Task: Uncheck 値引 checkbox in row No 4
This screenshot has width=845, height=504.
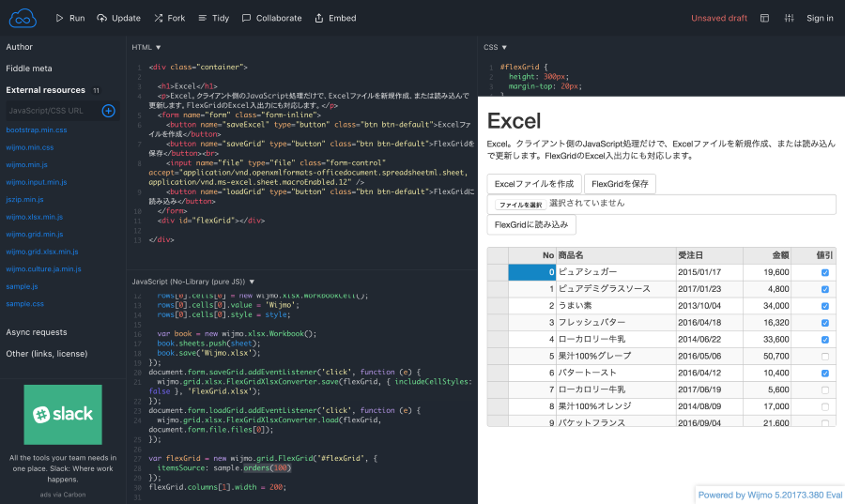Action: click(x=825, y=340)
